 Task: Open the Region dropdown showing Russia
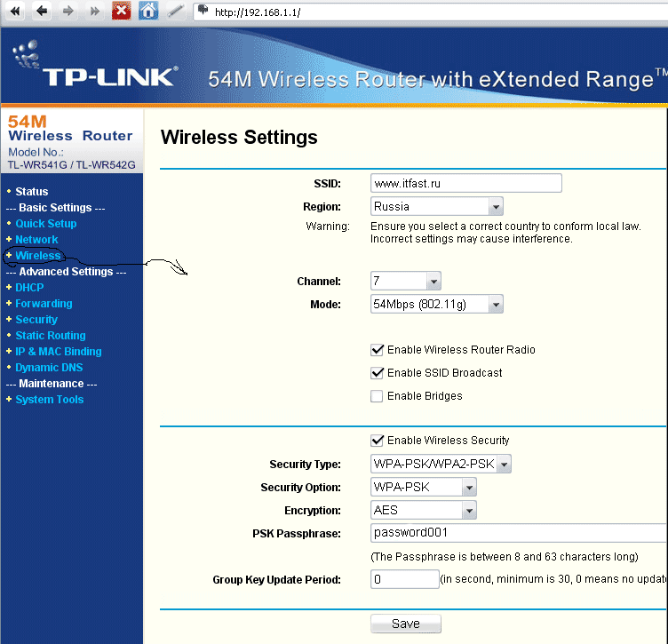[x=437, y=206]
